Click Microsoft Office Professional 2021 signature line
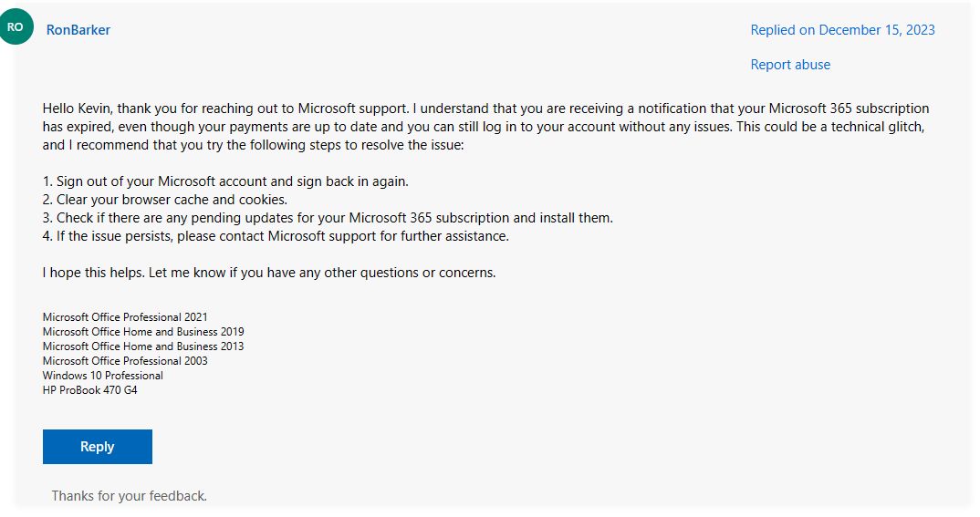This screenshot has width=980, height=517. point(125,317)
